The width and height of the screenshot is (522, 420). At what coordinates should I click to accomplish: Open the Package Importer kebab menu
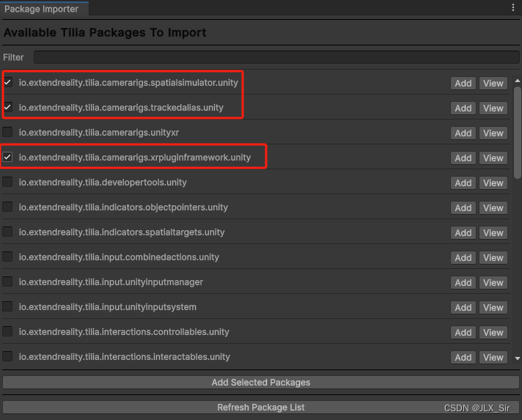pyautogui.click(x=513, y=7)
